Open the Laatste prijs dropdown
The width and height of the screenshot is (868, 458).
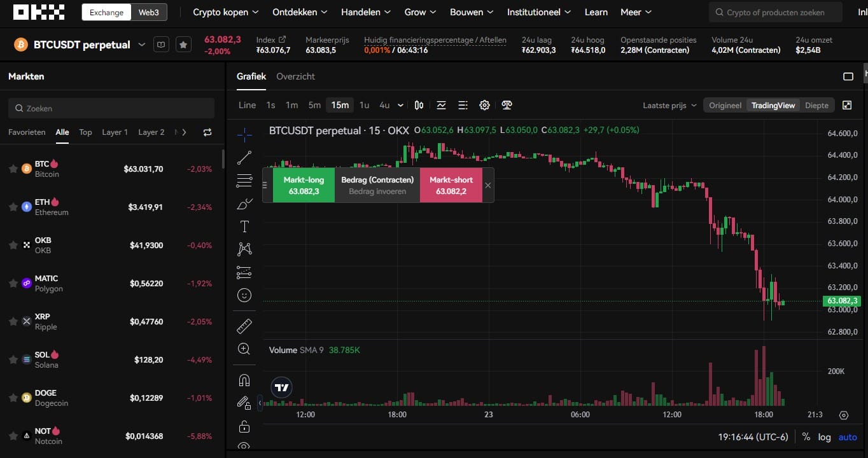pos(669,105)
